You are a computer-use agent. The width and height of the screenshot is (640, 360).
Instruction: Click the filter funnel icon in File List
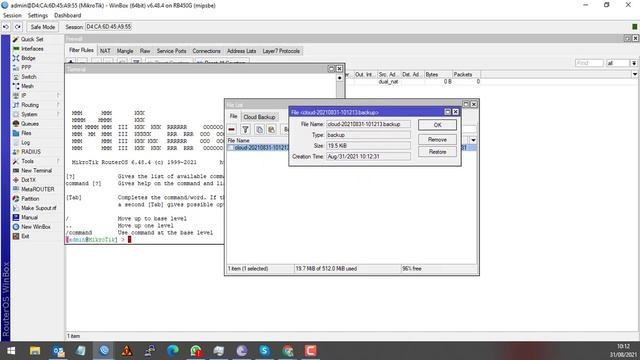[245, 130]
